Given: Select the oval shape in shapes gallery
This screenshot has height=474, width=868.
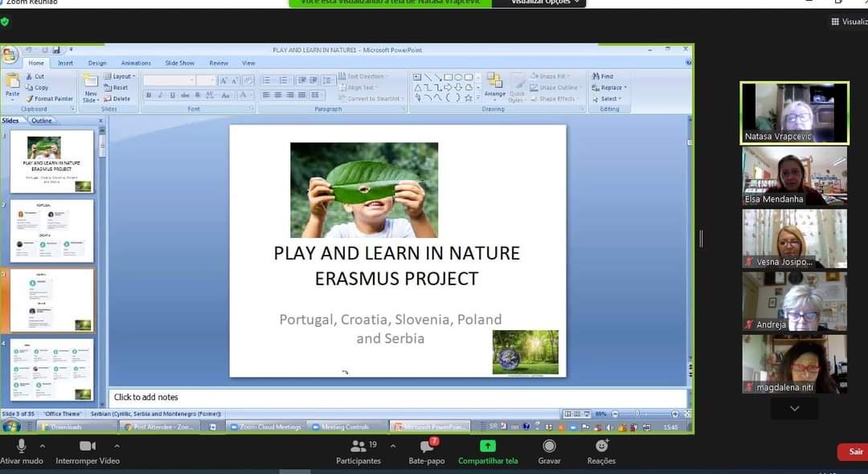Looking at the screenshot, I should [458, 77].
